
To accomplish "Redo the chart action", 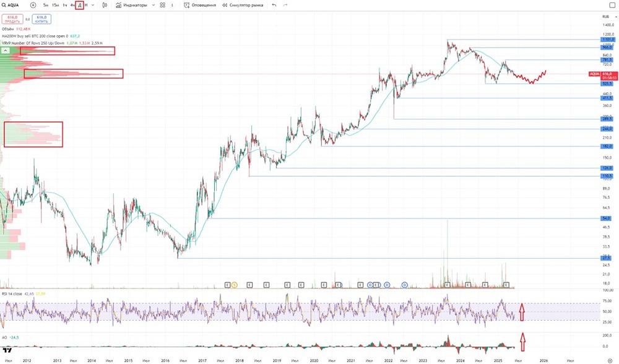I will click(285, 5).
